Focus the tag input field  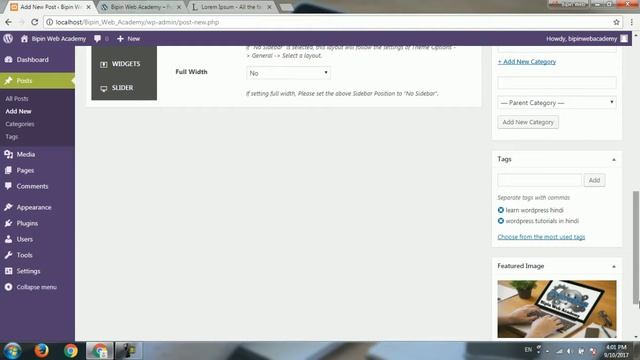pos(539,180)
